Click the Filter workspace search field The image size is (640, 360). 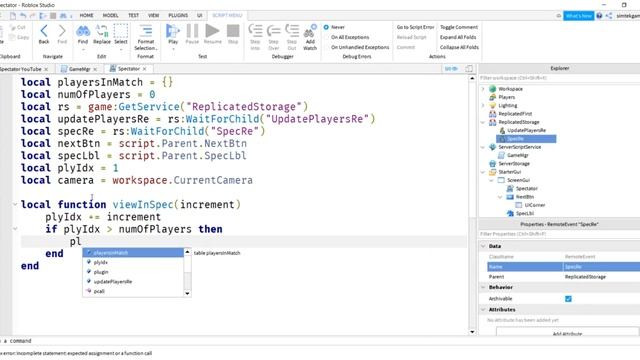coord(559,78)
